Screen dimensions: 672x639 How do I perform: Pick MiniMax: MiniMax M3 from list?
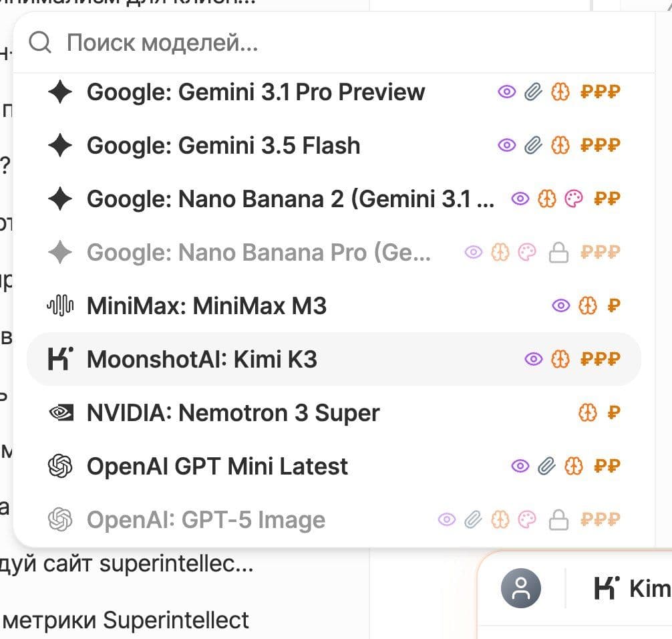(334, 305)
